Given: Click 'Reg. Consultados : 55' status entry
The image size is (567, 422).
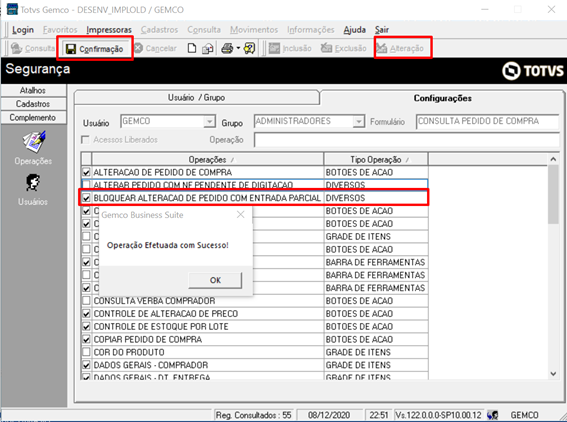Looking at the screenshot, I should coord(253,415).
